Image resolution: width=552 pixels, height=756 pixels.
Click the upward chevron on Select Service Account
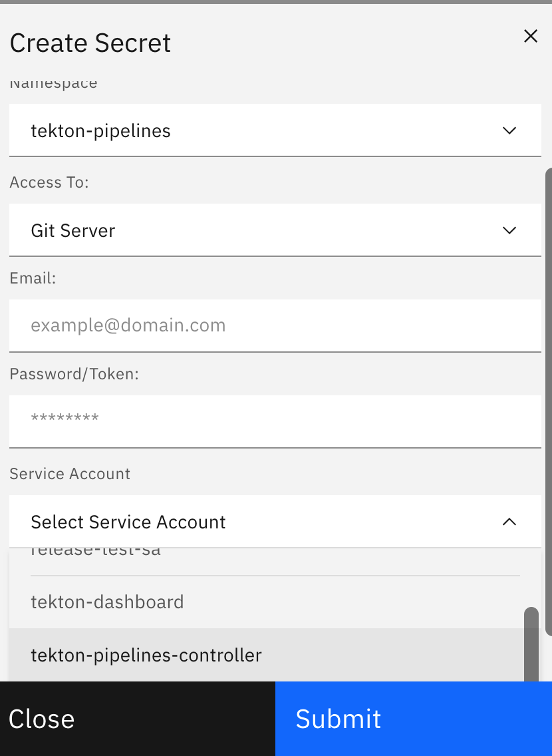(509, 522)
